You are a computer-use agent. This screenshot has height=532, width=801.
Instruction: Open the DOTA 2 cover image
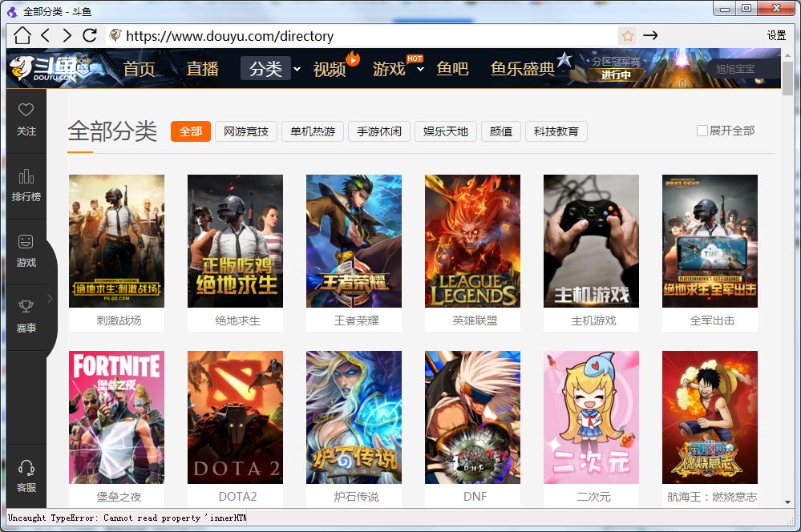(235, 417)
